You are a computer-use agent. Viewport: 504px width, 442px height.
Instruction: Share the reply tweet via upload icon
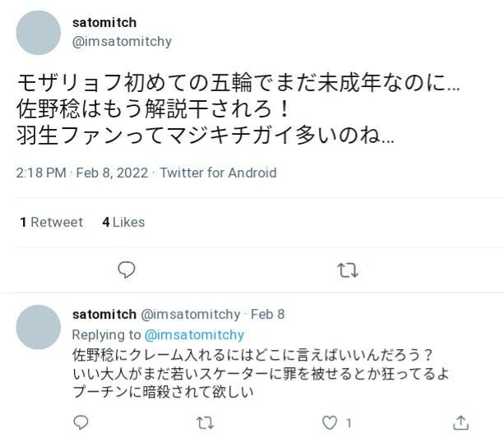(460, 423)
